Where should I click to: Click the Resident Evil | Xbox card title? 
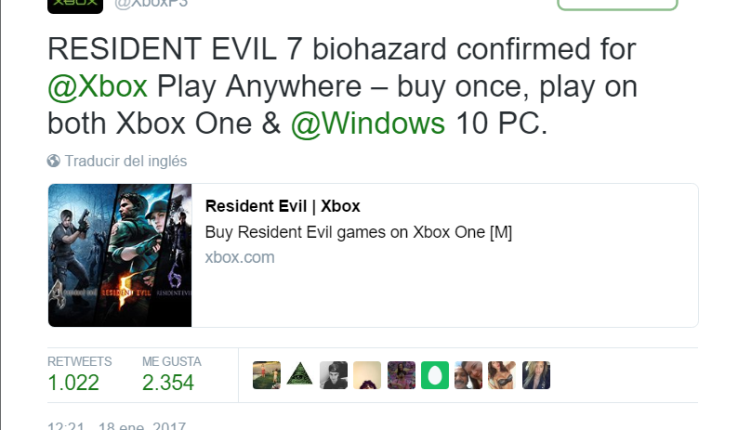[282, 206]
